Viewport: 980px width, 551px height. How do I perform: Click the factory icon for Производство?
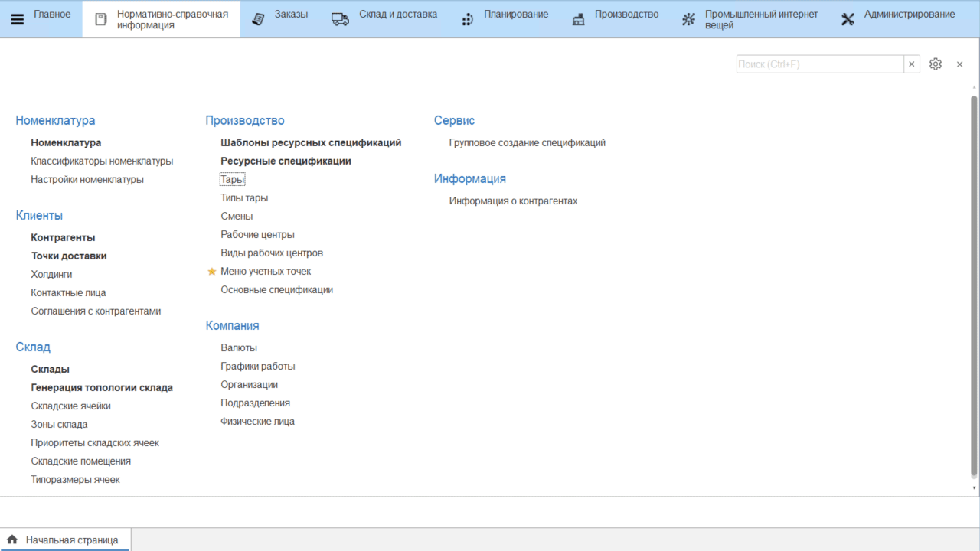pos(579,19)
